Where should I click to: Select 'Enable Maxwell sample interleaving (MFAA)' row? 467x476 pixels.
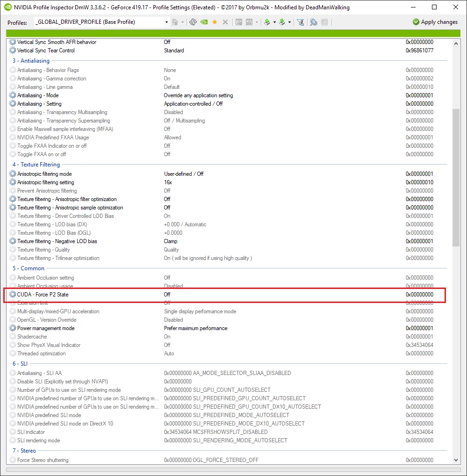tap(228, 129)
